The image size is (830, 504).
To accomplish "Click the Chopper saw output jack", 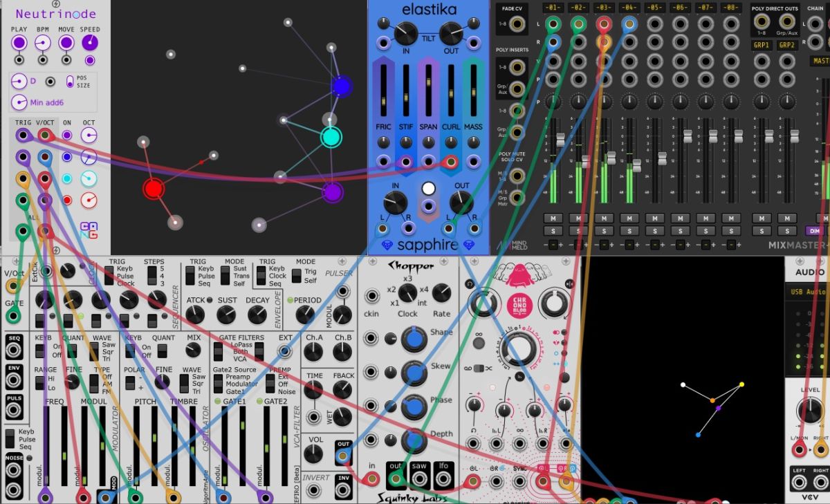I will point(420,478).
